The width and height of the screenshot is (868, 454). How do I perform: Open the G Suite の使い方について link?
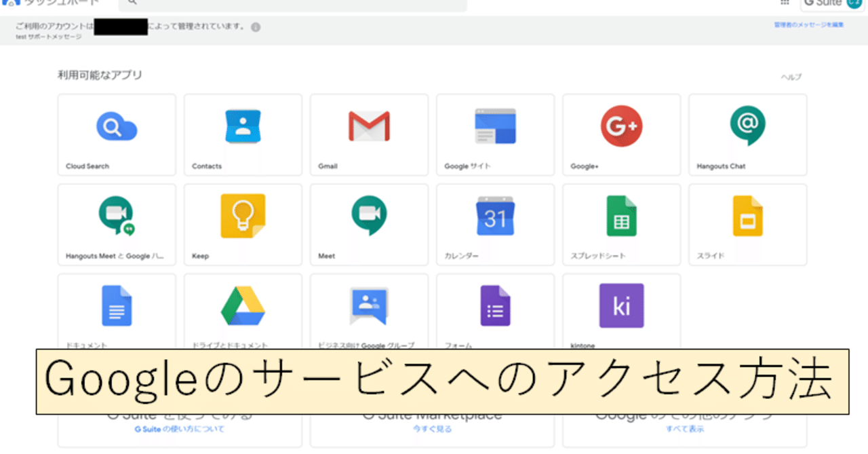[179, 429]
